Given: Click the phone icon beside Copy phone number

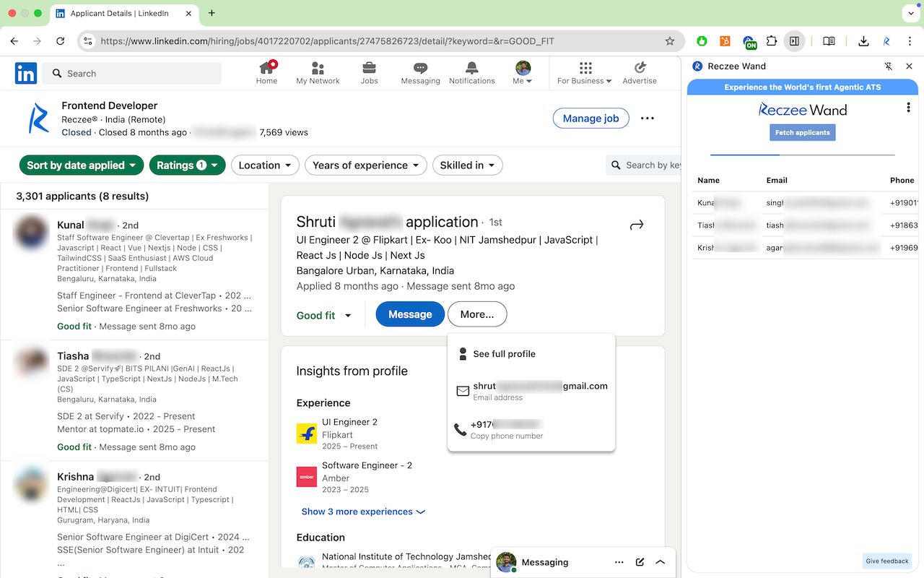Looking at the screenshot, I should (x=460, y=430).
